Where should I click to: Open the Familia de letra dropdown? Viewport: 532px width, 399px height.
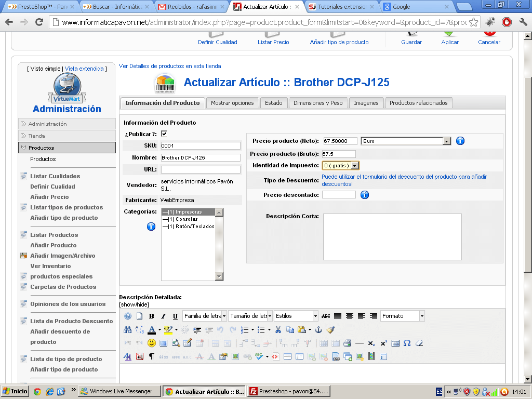pos(205,316)
